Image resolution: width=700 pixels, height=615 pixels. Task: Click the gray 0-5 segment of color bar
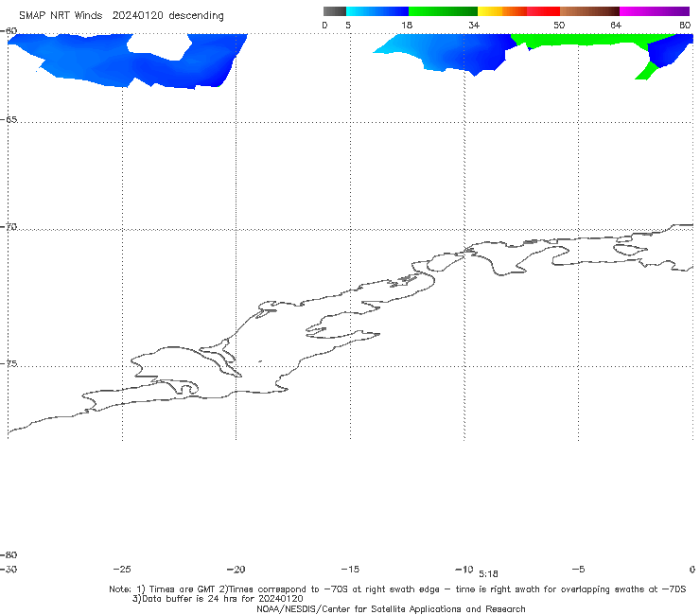[334, 11]
